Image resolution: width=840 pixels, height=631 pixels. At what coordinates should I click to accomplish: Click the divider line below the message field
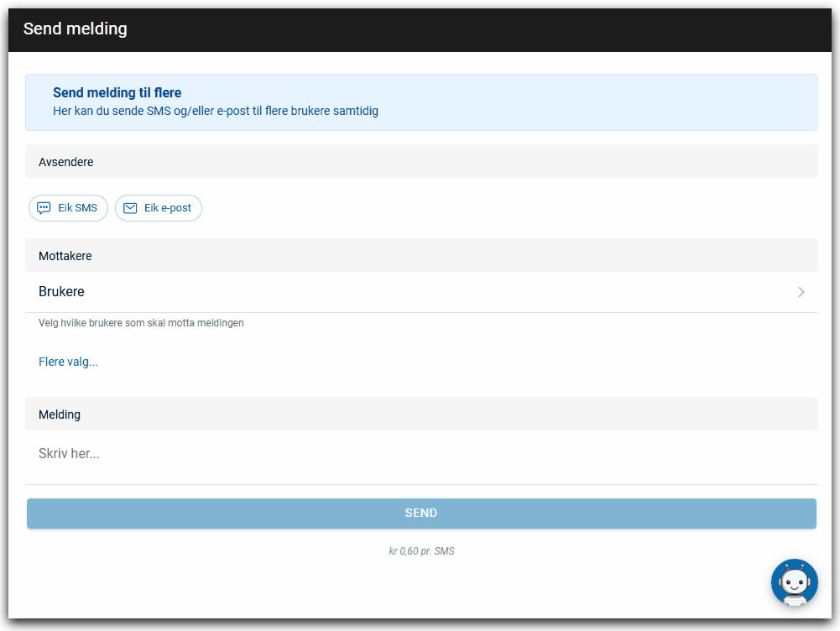tap(420, 484)
